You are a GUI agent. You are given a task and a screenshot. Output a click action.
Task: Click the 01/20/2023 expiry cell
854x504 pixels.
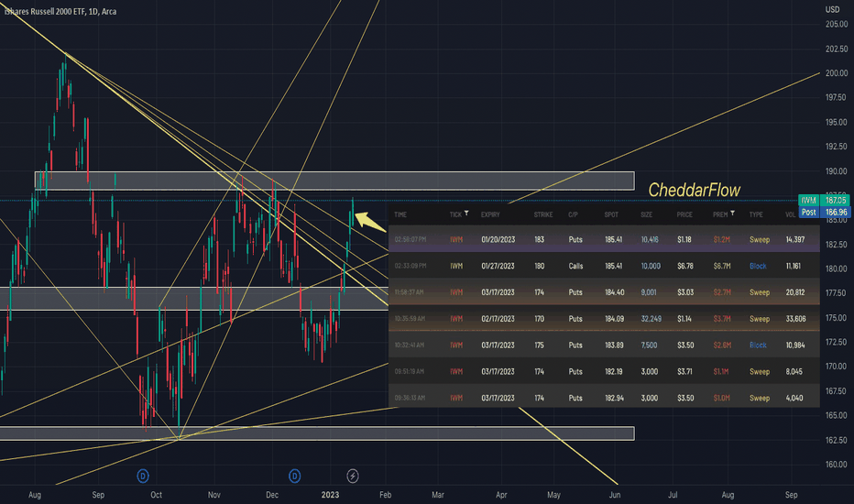498,240
